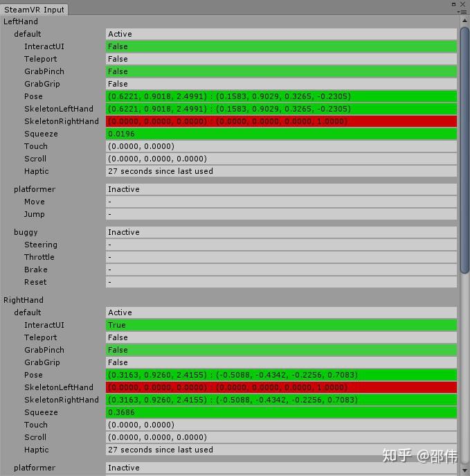Image resolution: width=470 pixels, height=476 pixels.
Task: Click RightHand Teleport label
Action: point(41,337)
